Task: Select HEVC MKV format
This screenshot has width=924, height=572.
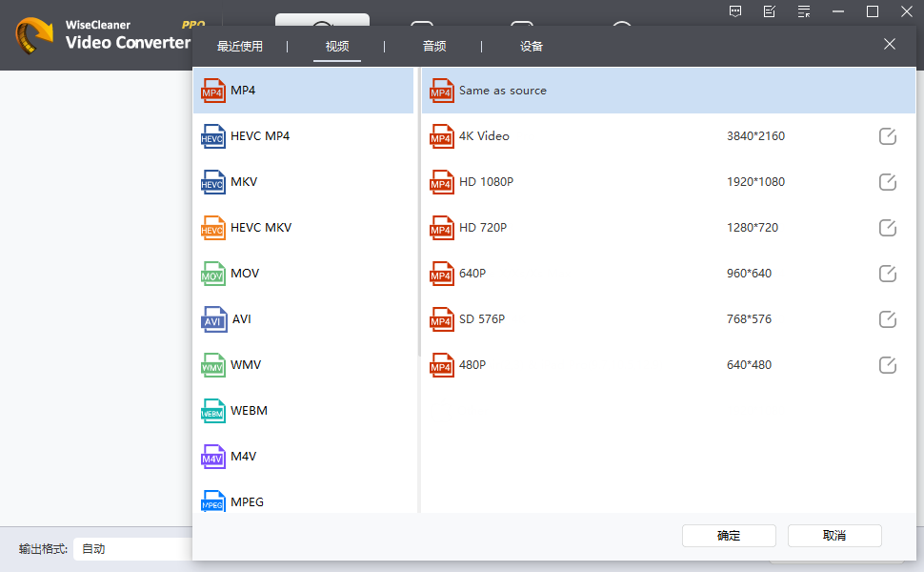Action: 303,228
